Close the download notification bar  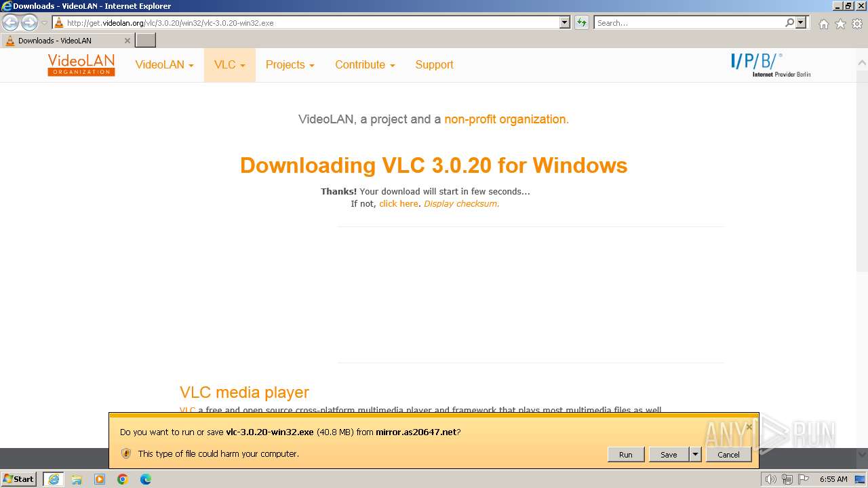[749, 427]
